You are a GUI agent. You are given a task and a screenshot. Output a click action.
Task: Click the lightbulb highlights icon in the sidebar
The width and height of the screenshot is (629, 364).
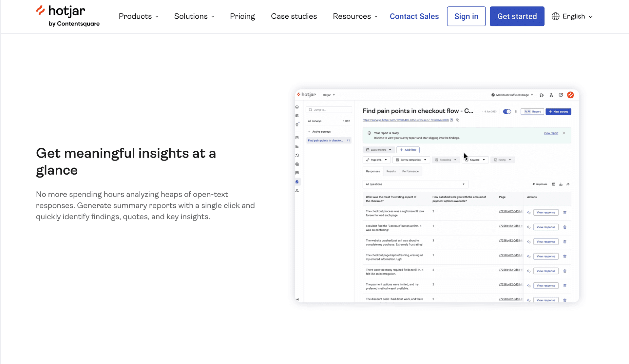pos(297,125)
